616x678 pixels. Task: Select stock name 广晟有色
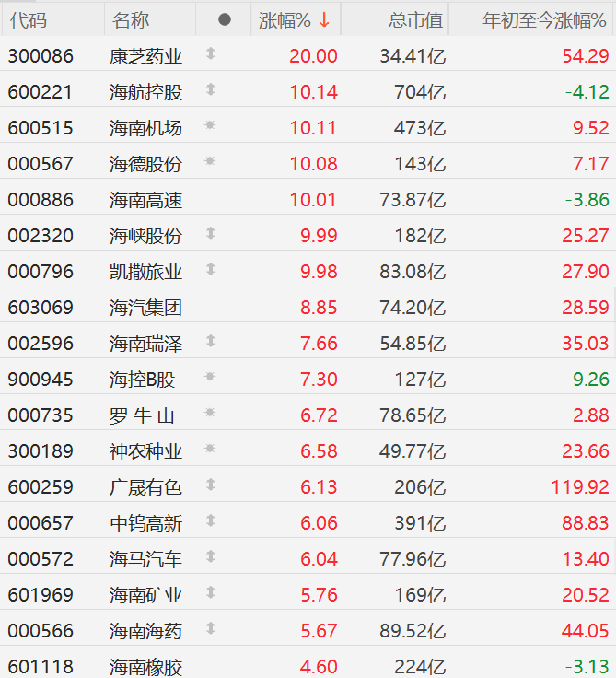pyautogui.click(x=146, y=487)
